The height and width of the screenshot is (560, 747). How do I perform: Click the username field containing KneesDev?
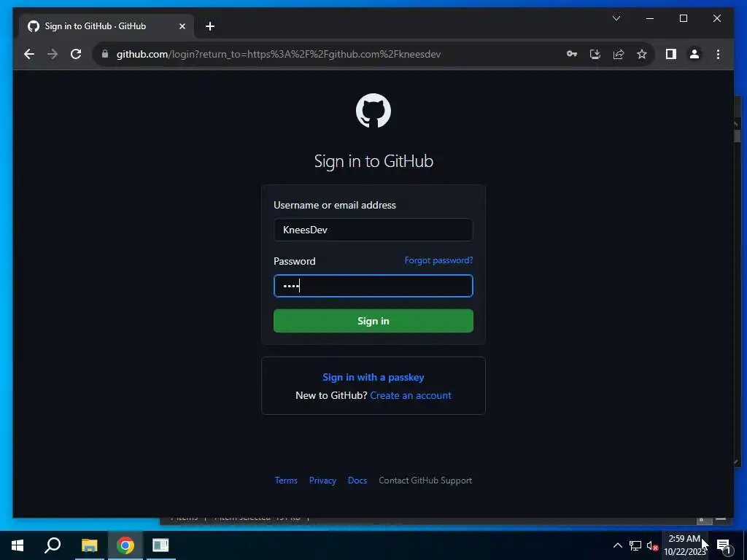point(373,230)
